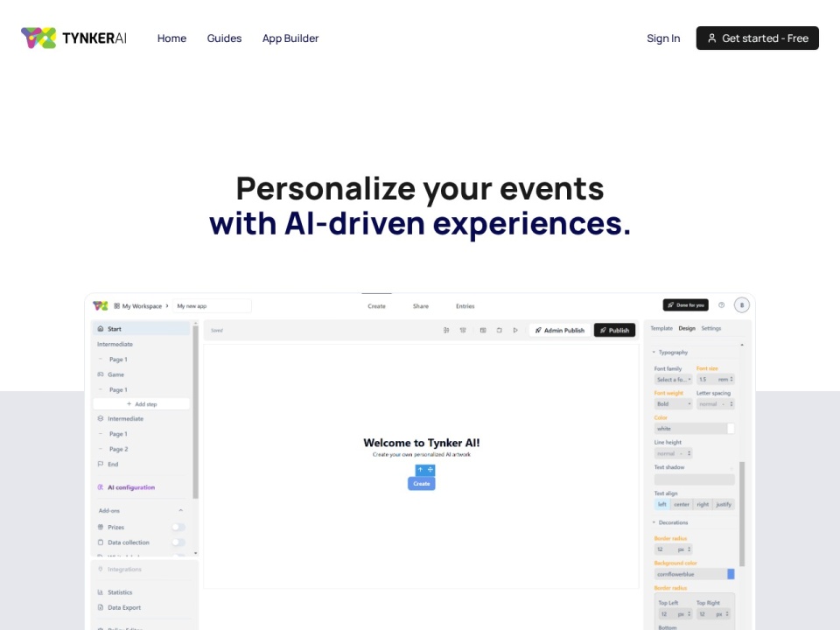The width and height of the screenshot is (840, 630).
Task: Switch to the Settings panel tab
Action: pyautogui.click(x=710, y=328)
